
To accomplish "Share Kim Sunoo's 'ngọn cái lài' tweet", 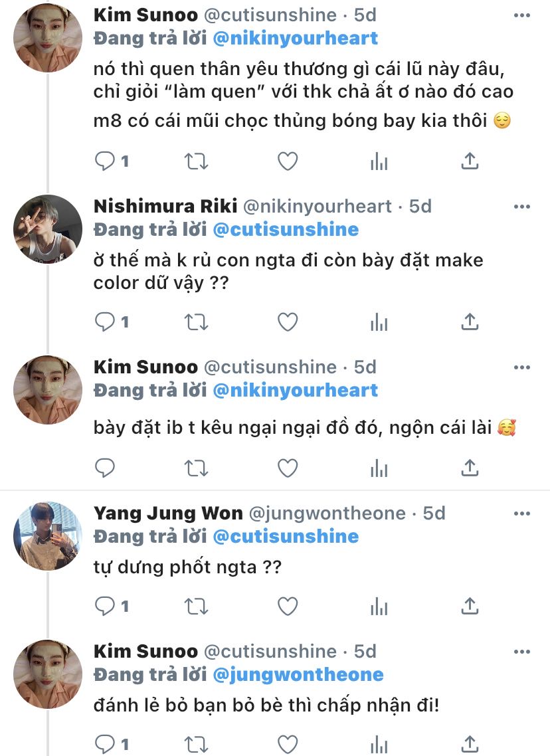I will point(470,468).
